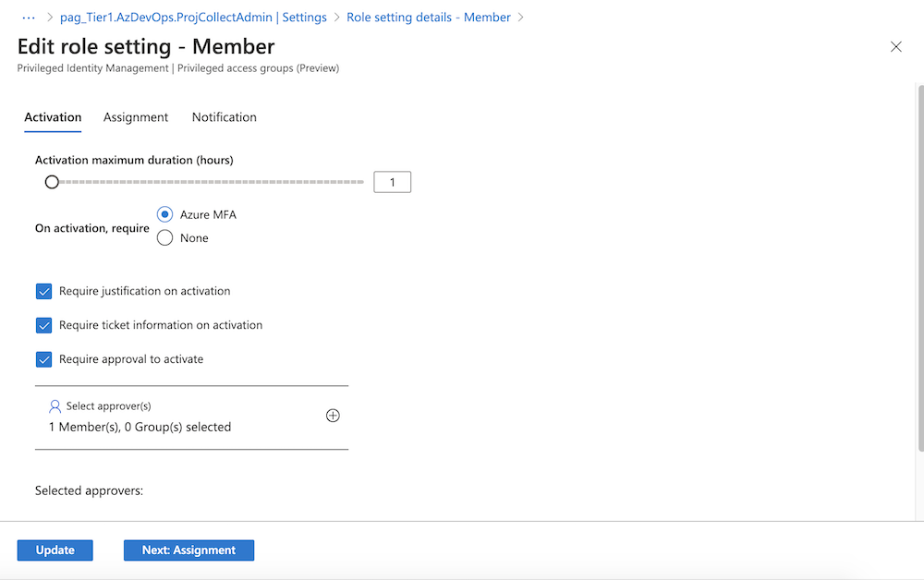Uncheck Require justification on activation
Viewport: 924px width, 580px height.
[x=44, y=292]
